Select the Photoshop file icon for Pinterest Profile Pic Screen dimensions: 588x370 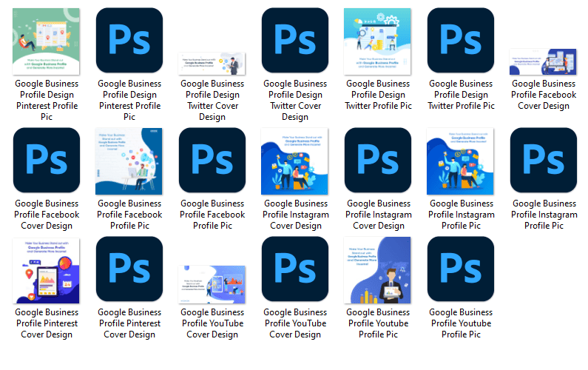(x=129, y=40)
